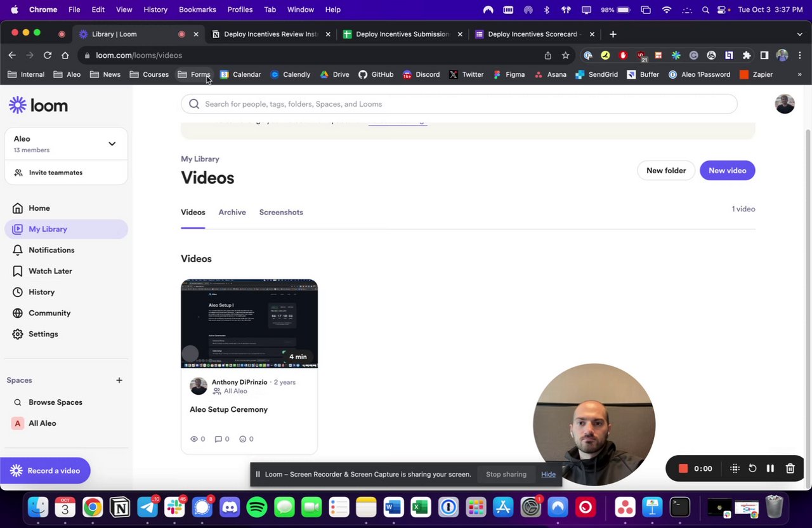
Task: Close the Library | Loom tab
Action: pyautogui.click(x=195, y=34)
